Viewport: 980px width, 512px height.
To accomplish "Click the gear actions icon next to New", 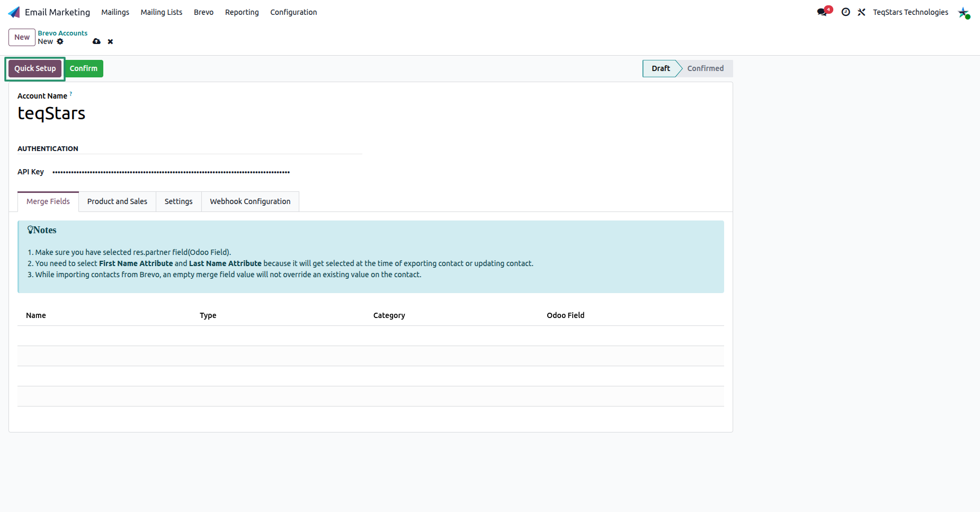I will click(60, 41).
